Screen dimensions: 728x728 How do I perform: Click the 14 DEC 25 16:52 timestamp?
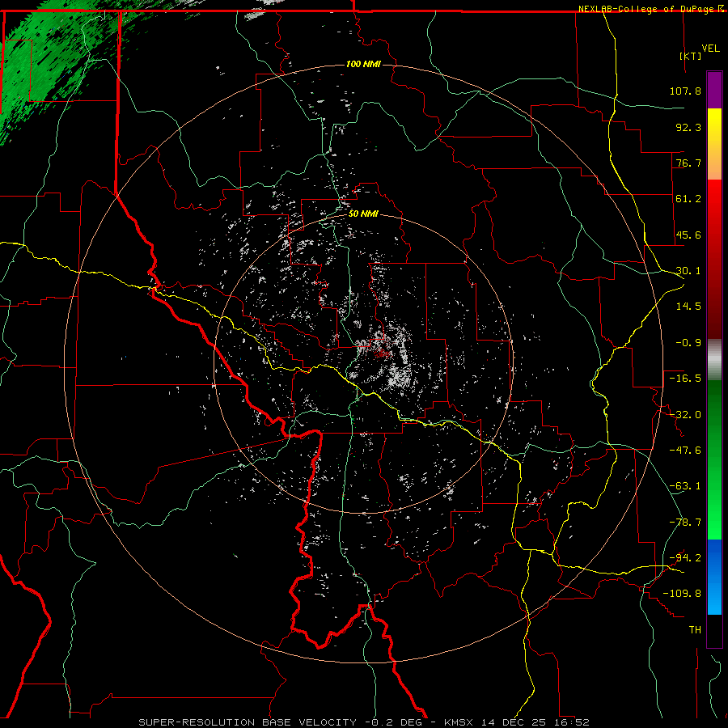point(535,722)
